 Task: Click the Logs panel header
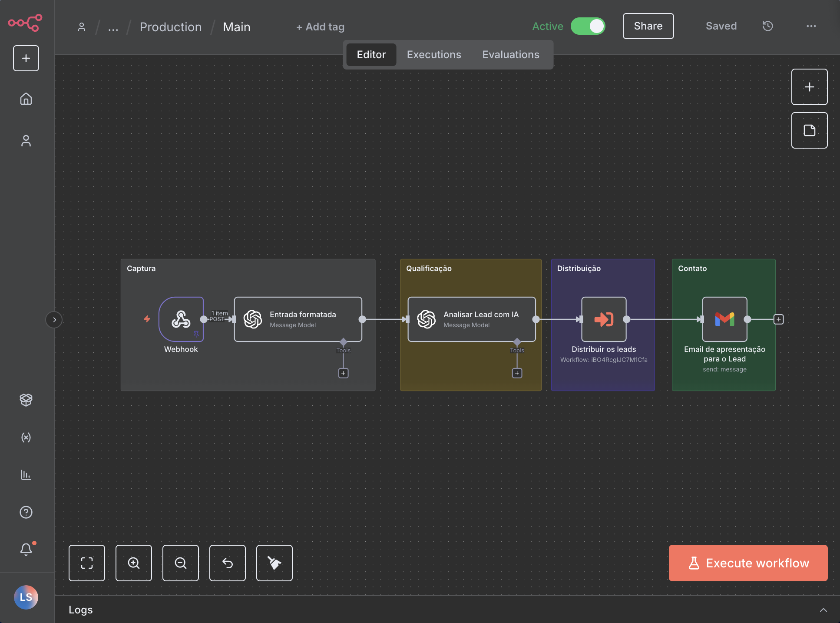[x=81, y=610]
